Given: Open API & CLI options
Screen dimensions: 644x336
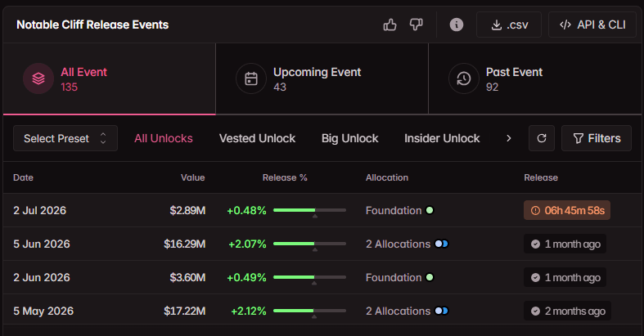Looking at the screenshot, I should point(592,25).
